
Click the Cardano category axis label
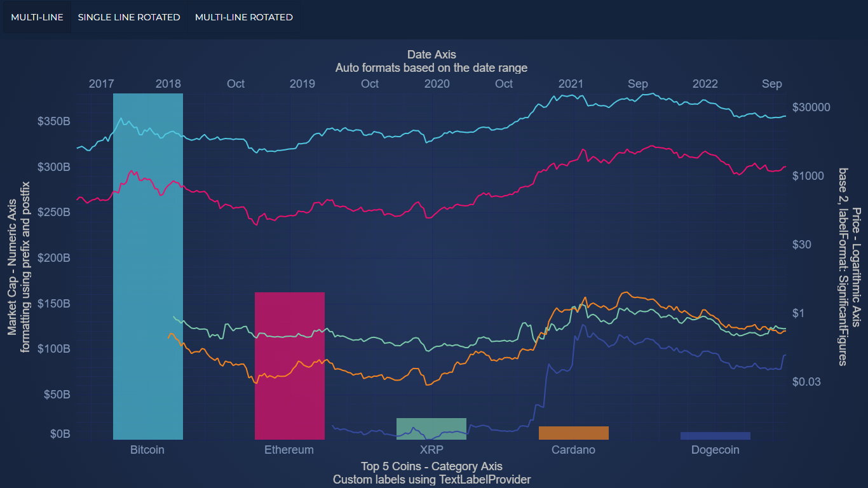pos(573,449)
